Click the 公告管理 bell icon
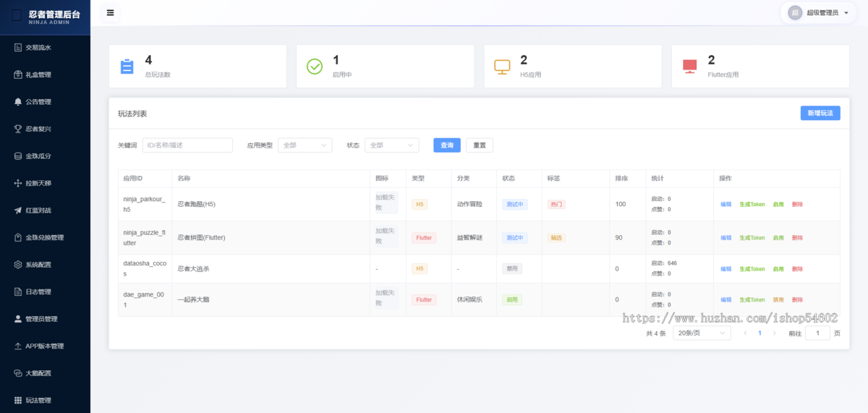Screen dimensions: 868x413 tap(18, 101)
